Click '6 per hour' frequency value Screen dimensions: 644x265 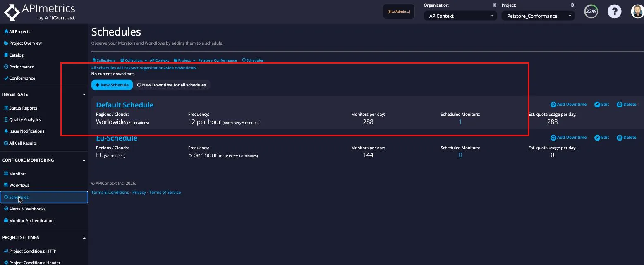pos(203,155)
